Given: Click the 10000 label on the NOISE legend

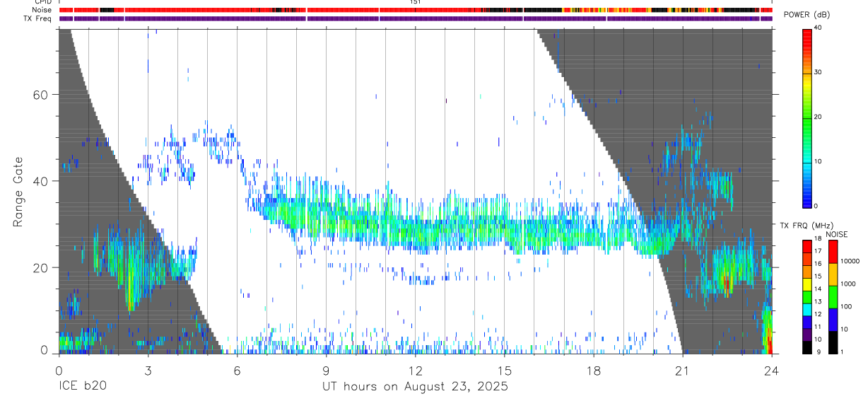Looking at the screenshot, I should (850, 262).
